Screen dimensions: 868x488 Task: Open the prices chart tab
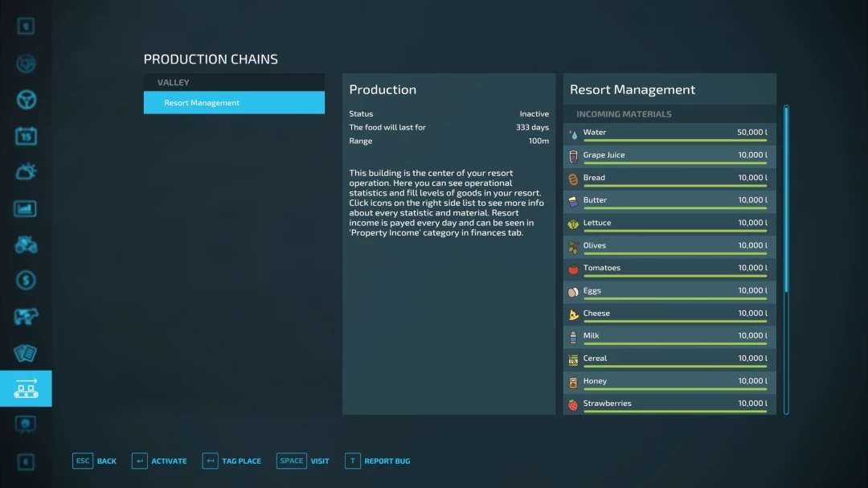point(26,209)
